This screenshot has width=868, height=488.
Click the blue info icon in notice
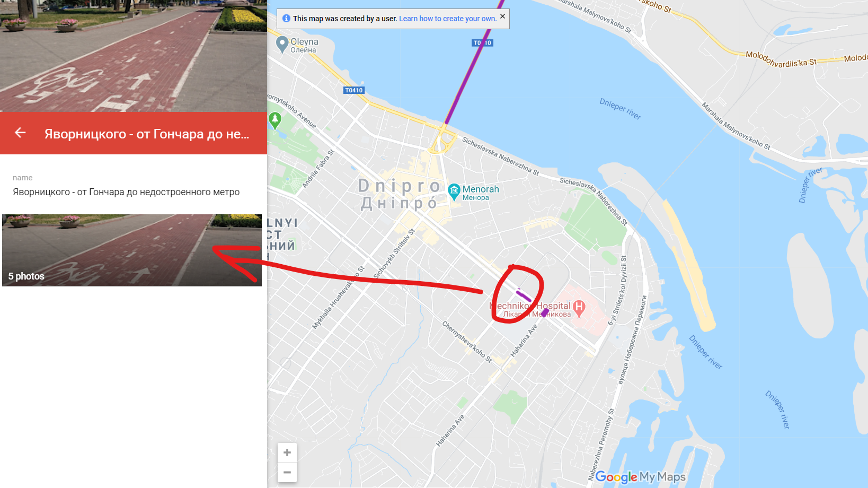point(286,18)
